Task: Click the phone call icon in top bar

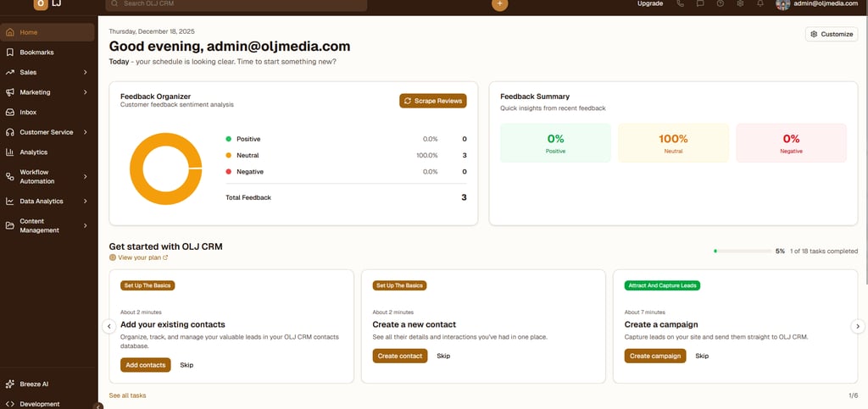Action: (680, 3)
